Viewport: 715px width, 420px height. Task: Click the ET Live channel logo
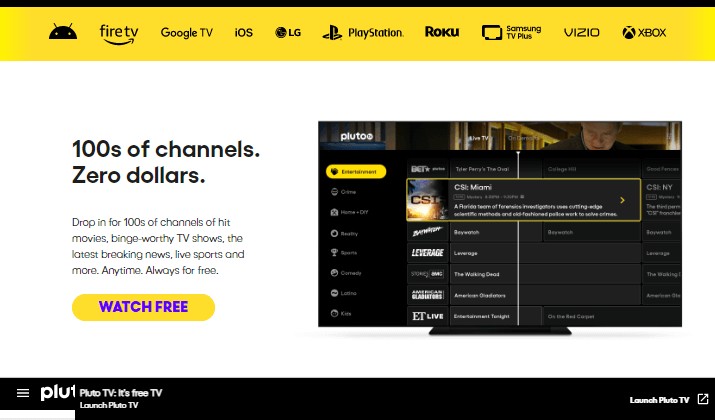point(428,316)
